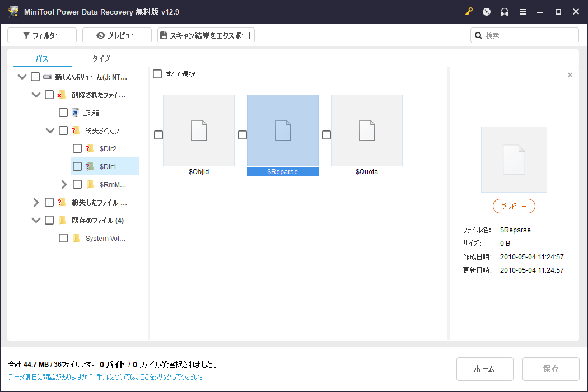Open the bootable media disc icon

click(487, 12)
